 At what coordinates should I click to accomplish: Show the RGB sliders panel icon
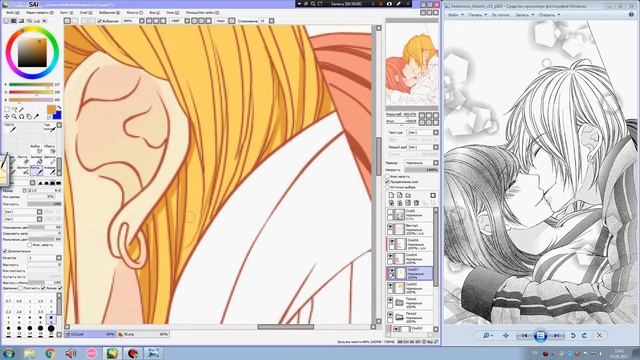point(14,21)
